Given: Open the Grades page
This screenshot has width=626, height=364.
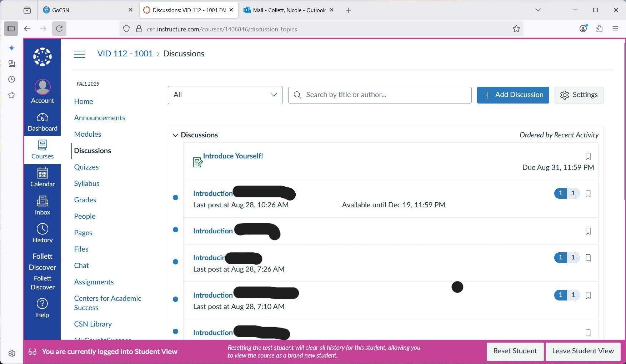Looking at the screenshot, I should click(x=85, y=200).
